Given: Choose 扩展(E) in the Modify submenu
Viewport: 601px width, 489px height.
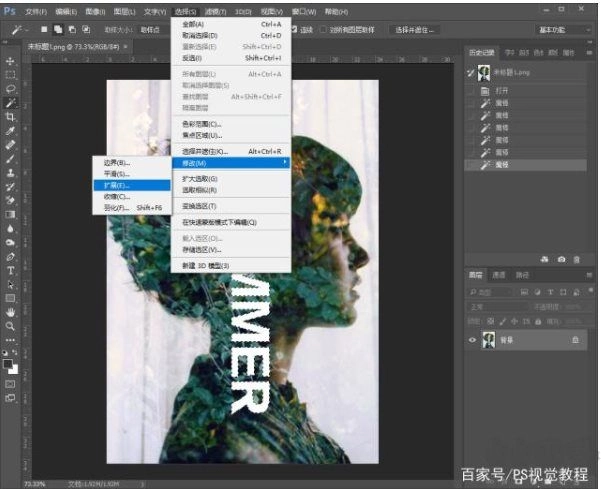Looking at the screenshot, I should (x=116, y=185).
